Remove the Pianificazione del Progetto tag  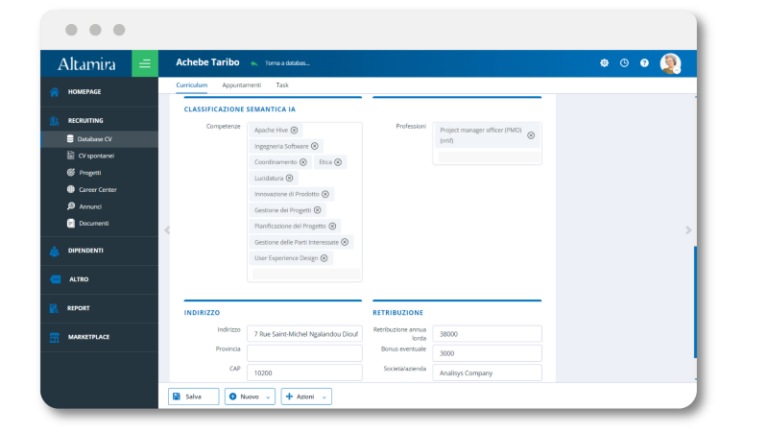pos(333,226)
